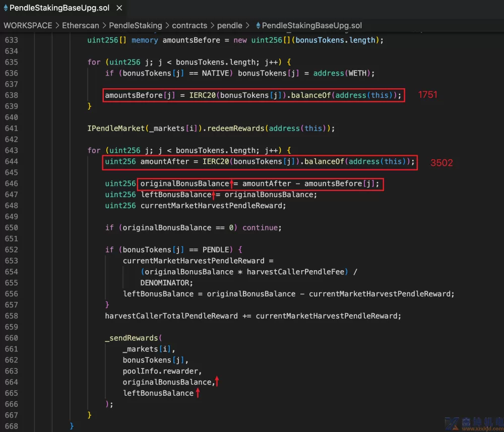Screen dimensions: 504x432
Task: Open PendleStaking breadcrumb folder
Action: (135, 25)
